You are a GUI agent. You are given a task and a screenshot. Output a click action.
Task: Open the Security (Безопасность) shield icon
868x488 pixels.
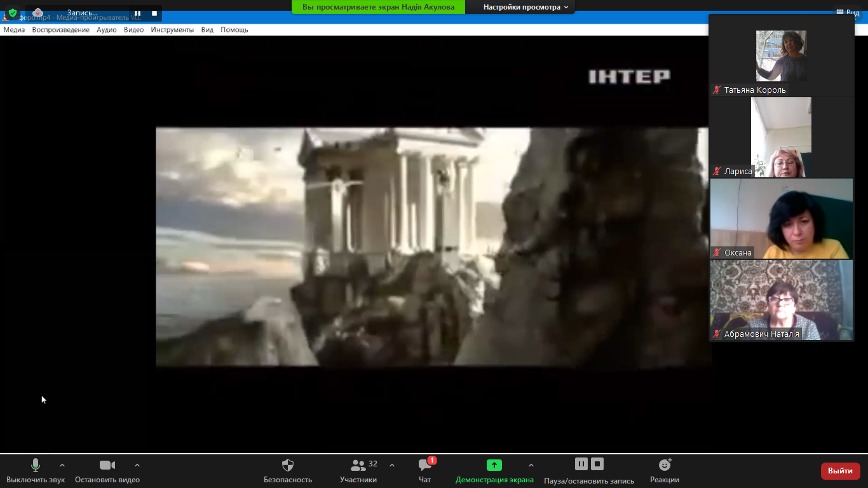[288, 465]
